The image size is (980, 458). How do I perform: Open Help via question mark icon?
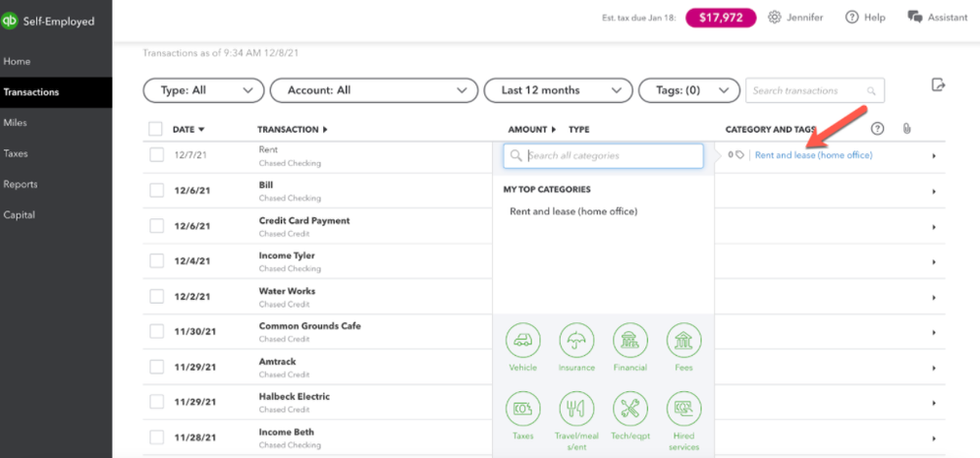[851, 18]
